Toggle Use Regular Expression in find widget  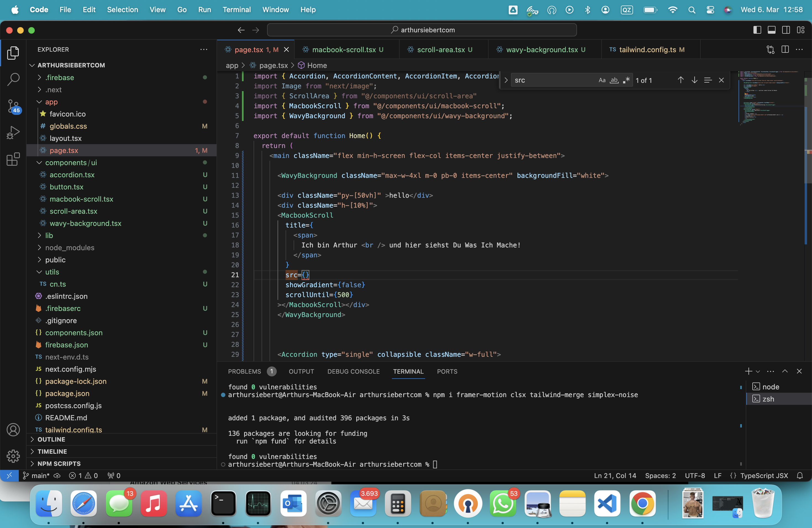[626, 80]
